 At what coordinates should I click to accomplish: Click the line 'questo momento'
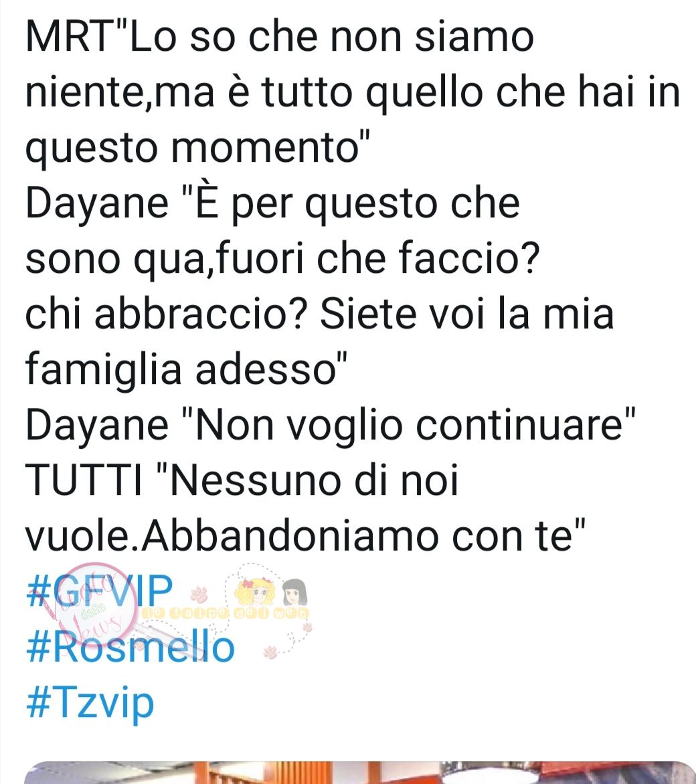[x=197, y=148]
